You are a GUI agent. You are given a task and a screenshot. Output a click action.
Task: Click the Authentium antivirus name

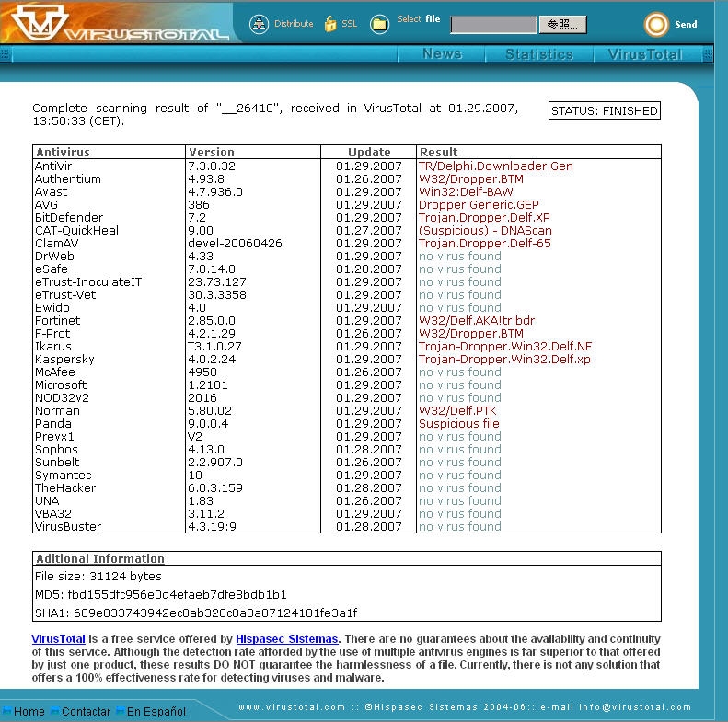click(x=68, y=179)
